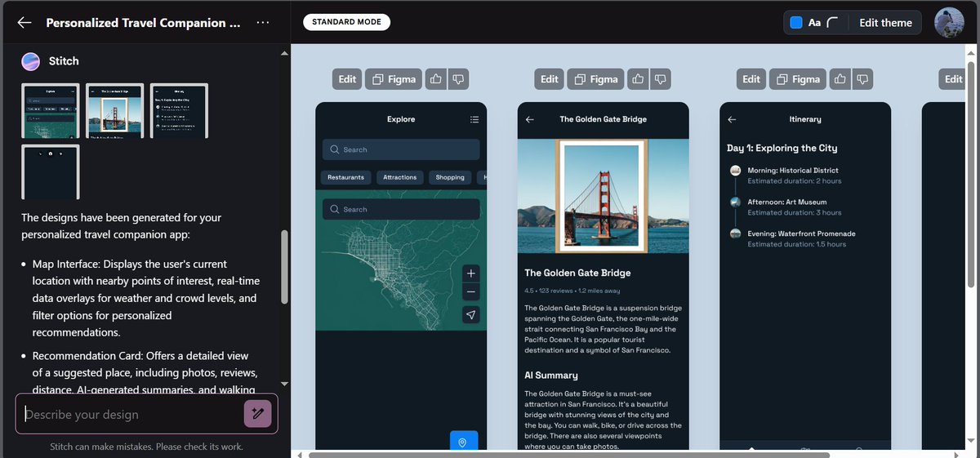Select the Shopping filter chip
This screenshot has width=980, height=458.
(x=450, y=177)
